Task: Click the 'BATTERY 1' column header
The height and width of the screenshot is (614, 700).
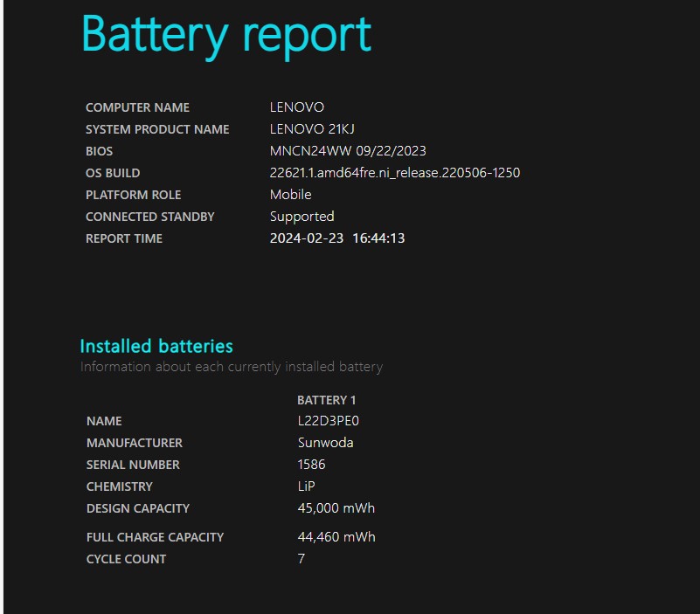Action: 326,400
